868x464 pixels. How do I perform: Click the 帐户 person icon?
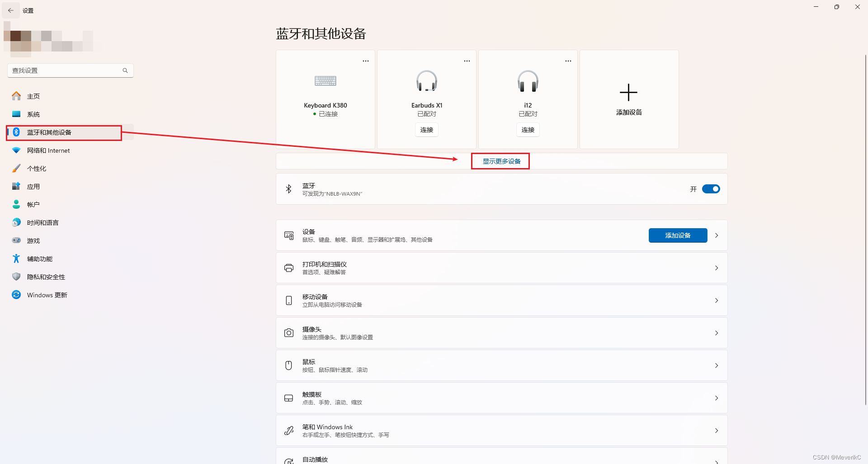pos(16,204)
